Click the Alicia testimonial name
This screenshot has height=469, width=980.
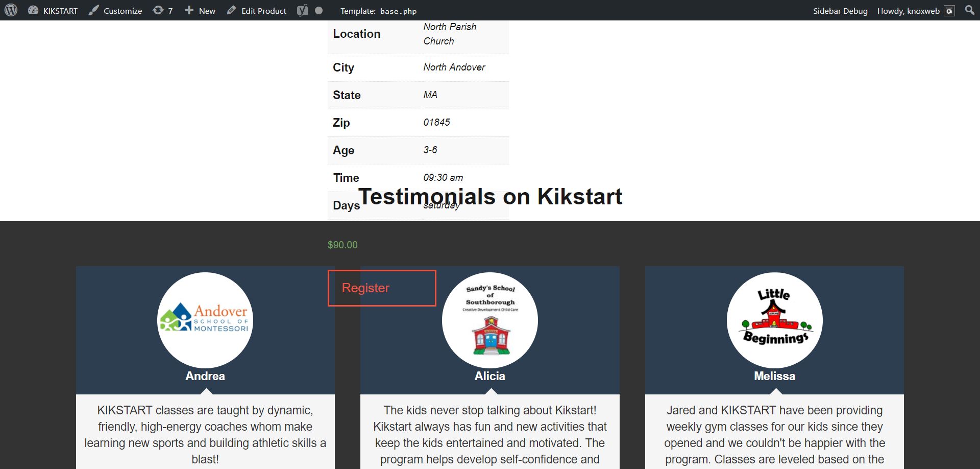(x=490, y=376)
